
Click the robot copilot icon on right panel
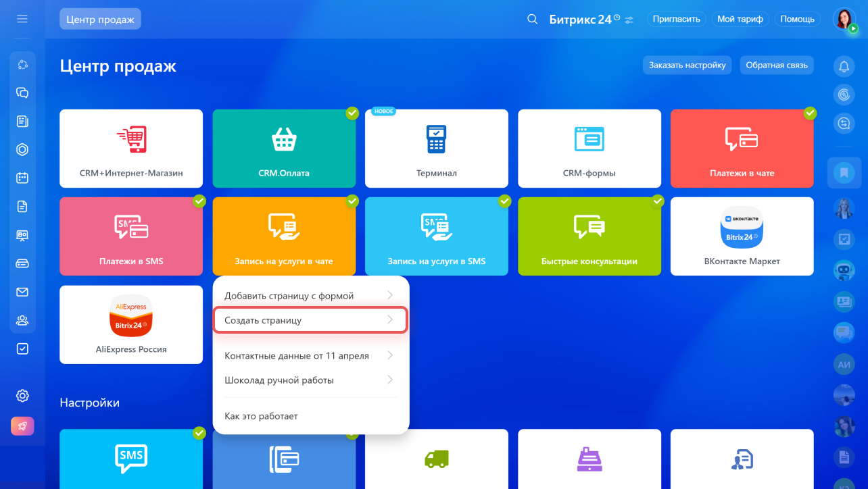pos(844,270)
